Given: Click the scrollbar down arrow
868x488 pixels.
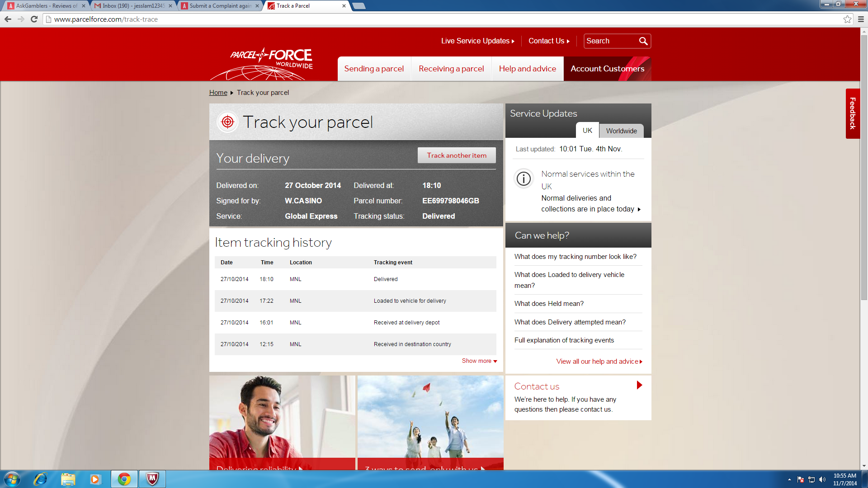Looking at the screenshot, I should [x=864, y=466].
